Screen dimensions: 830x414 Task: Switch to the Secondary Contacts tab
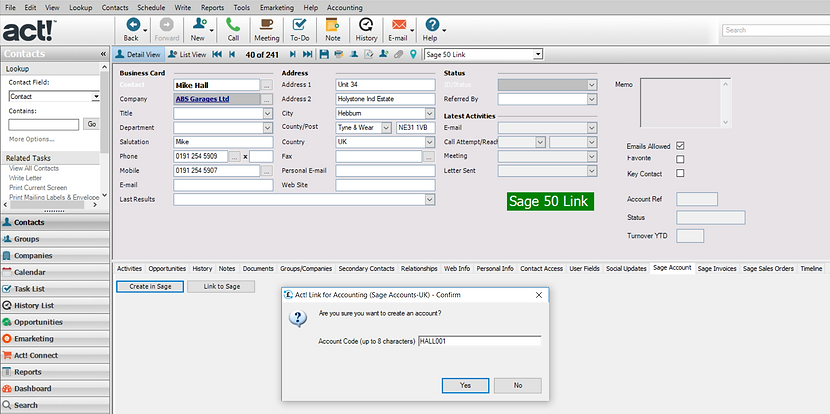click(x=366, y=268)
